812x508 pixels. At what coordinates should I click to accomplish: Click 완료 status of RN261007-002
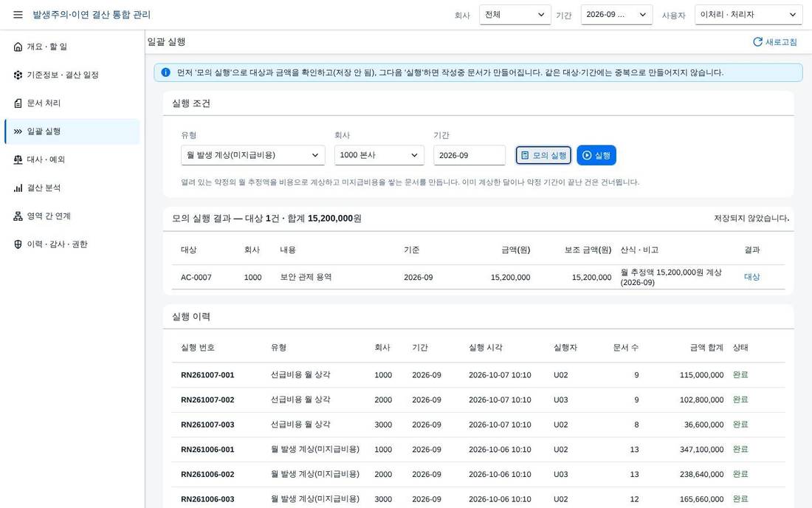tap(740, 399)
